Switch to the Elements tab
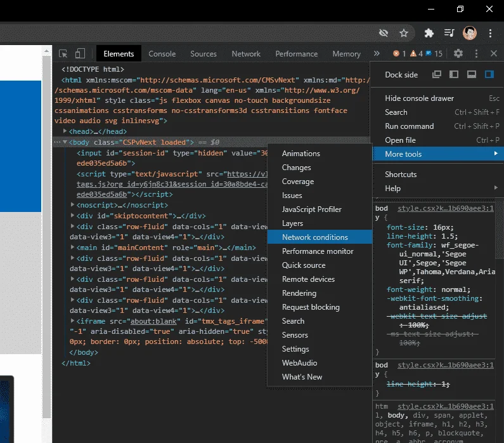Screen dimensions: 504x443 click(x=119, y=54)
